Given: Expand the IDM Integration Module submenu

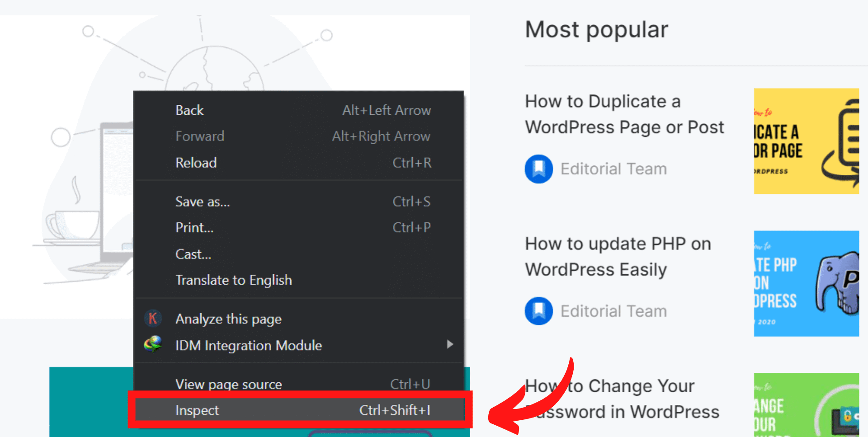Looking at the screenshot, I should 449,344.
